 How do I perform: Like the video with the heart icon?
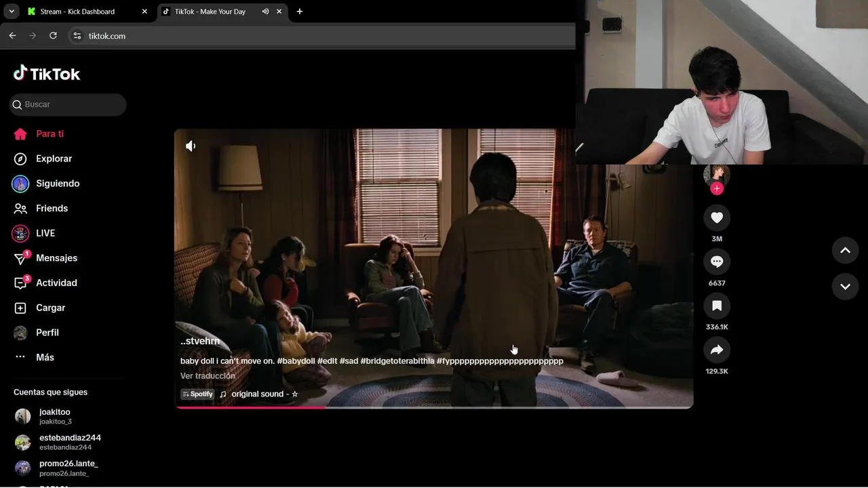[x=717, y=218]
